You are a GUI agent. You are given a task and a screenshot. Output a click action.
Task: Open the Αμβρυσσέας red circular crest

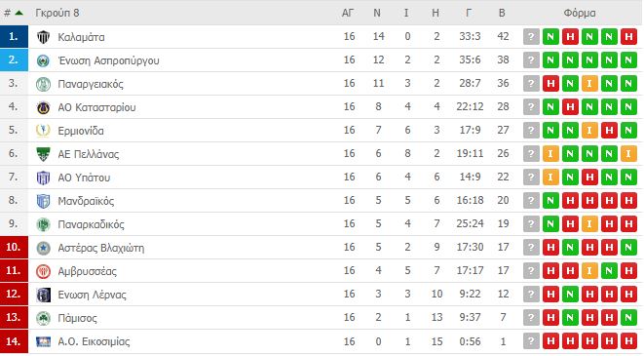[x=43, y=271]
